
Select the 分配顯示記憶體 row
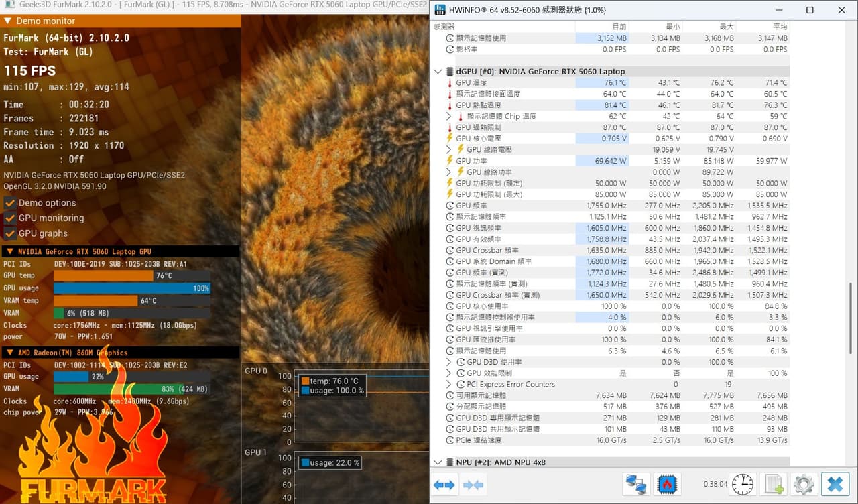tap(611, 407)
